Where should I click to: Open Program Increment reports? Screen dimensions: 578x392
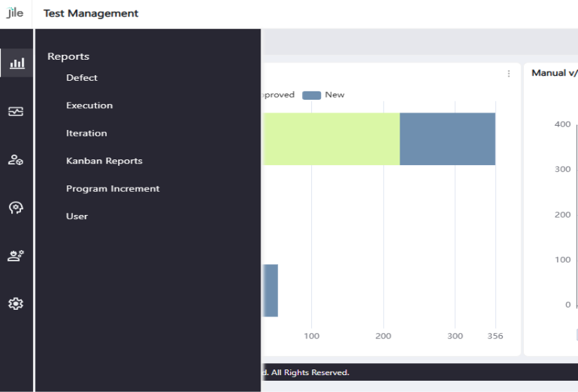[113, 188]
